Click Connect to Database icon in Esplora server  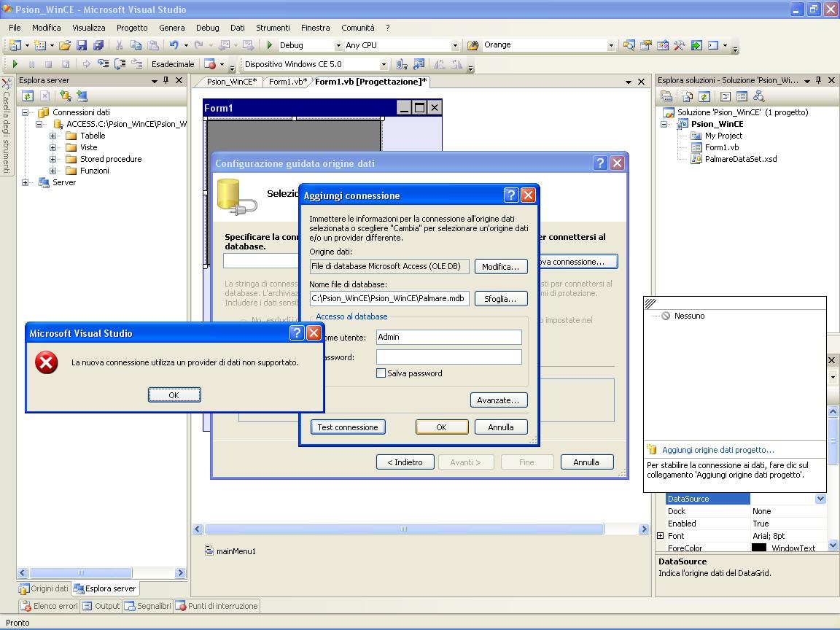pos(66,96)
